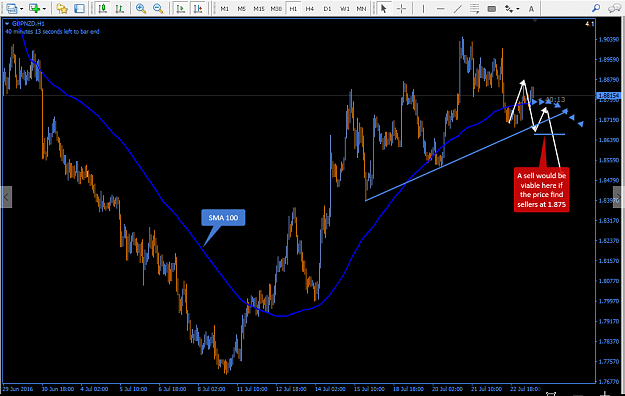Open the search magnifier in the toolbar
The height and width of the screenshot is (396, 625).
tap(596, 8)
